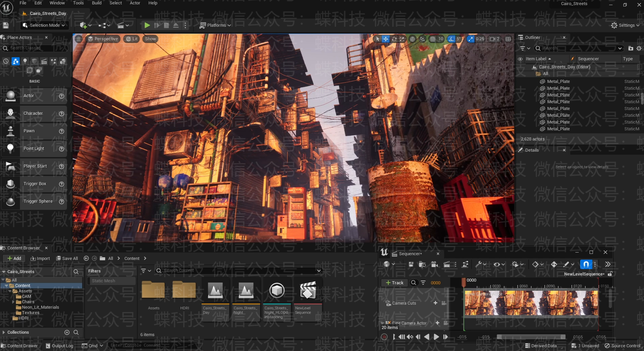Open the Sequencer auto-key diamond dropdown
Image resolution: width=644 pixels, height=351 pixels.
click(x=538, y=264)
